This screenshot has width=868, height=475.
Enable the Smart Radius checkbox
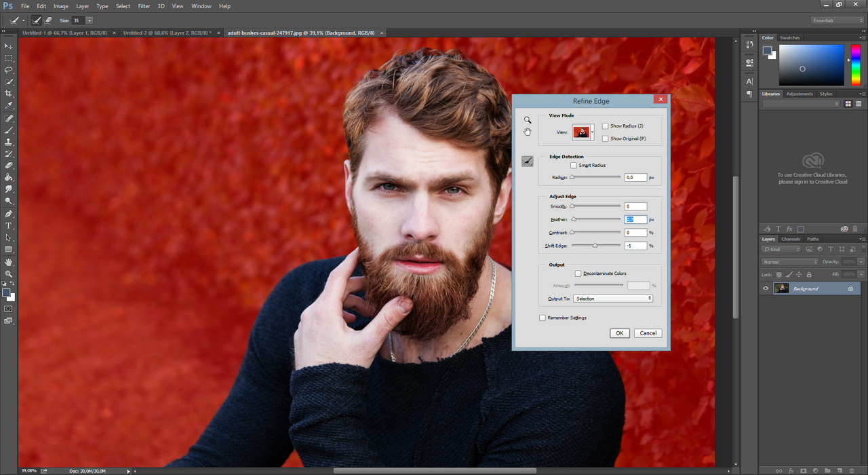574,166
